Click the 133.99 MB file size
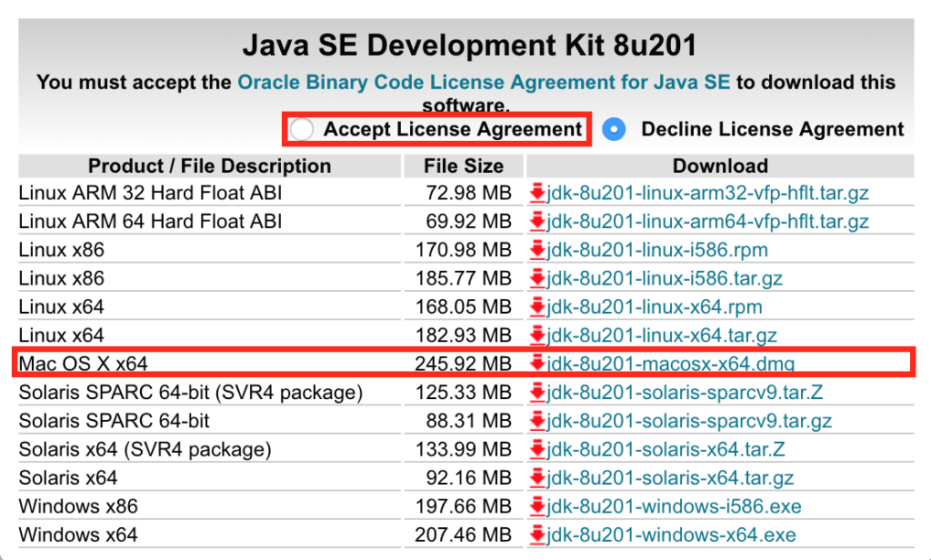This screenshot has width=931, height=560. tap(463, 449)
